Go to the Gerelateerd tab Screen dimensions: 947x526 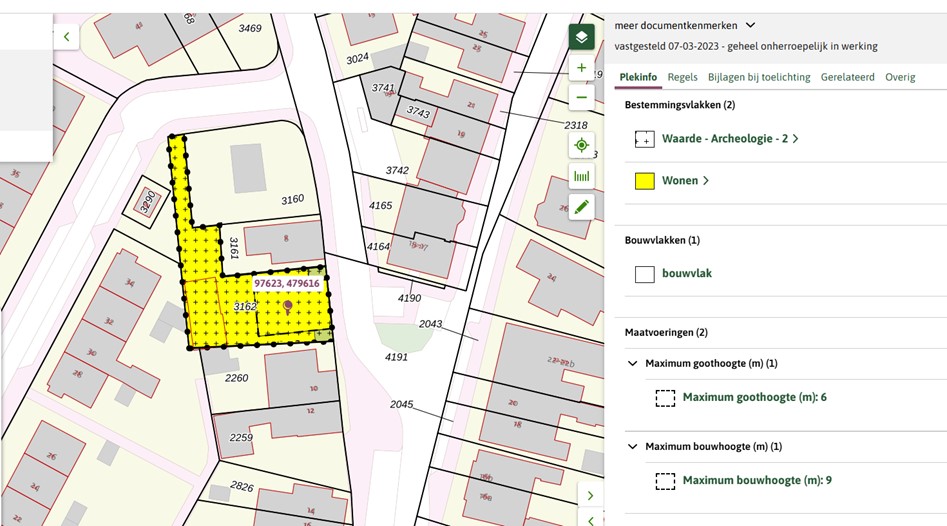coord(847,77)
